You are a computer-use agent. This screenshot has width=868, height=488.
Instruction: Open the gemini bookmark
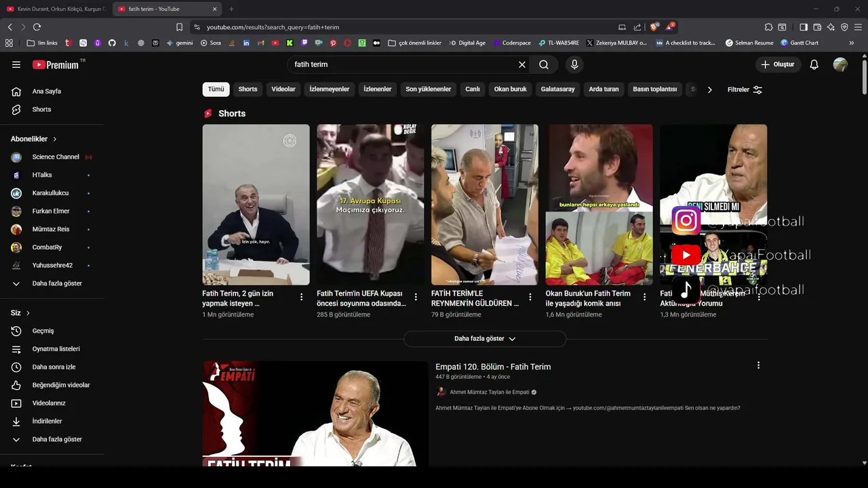click(x=180, y=43)
